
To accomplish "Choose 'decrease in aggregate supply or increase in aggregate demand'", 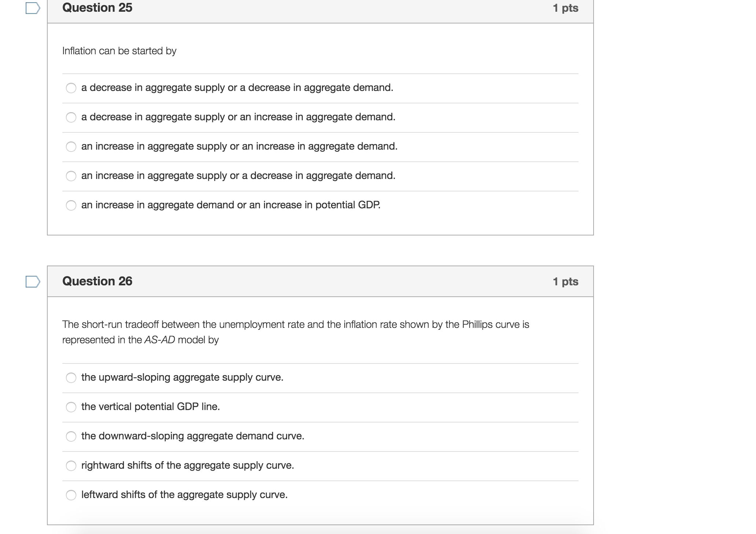I will click(71, 117).
